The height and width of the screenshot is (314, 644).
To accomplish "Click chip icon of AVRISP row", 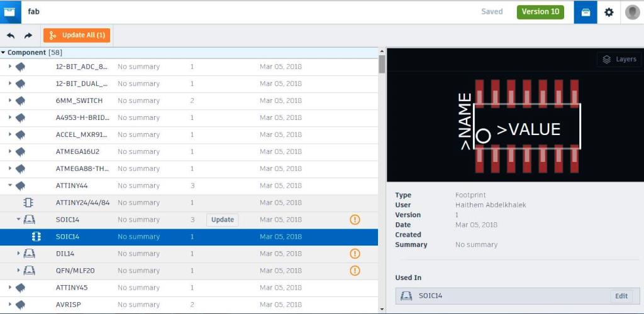I will [20, 305].
